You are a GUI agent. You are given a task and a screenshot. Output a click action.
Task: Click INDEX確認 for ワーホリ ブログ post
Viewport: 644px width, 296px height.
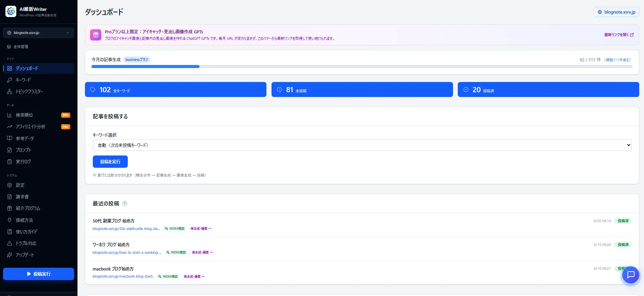[176, 252]
